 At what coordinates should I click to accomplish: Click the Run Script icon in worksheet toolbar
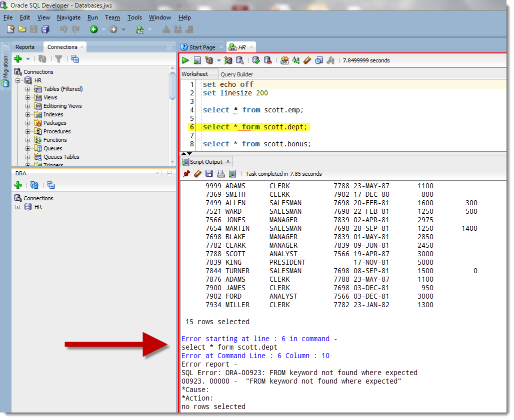click(x=197, y=60)
